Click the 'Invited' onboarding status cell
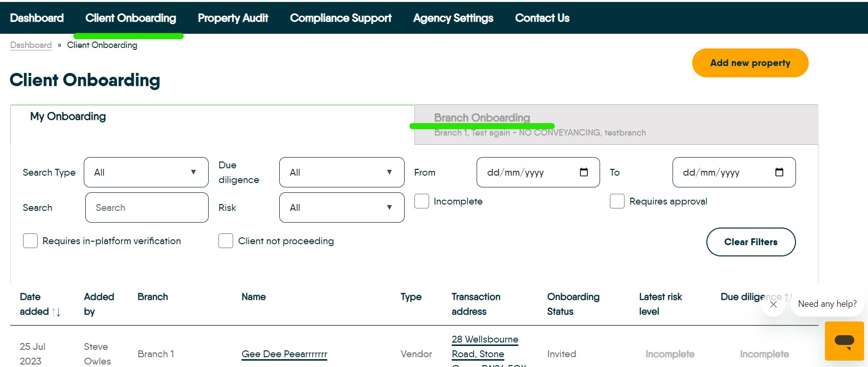This screenshot has width=868, height=367. coord(561,354)
